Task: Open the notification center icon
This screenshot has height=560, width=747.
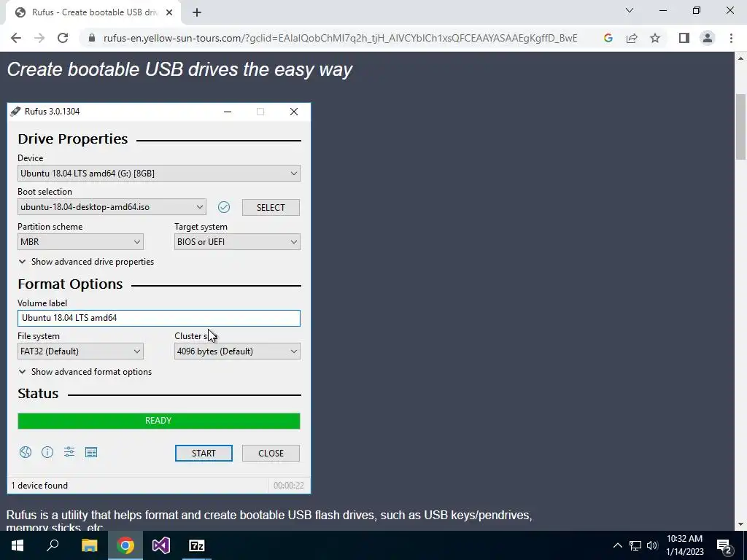Action: pyautogui.click(x=724, y=545)
